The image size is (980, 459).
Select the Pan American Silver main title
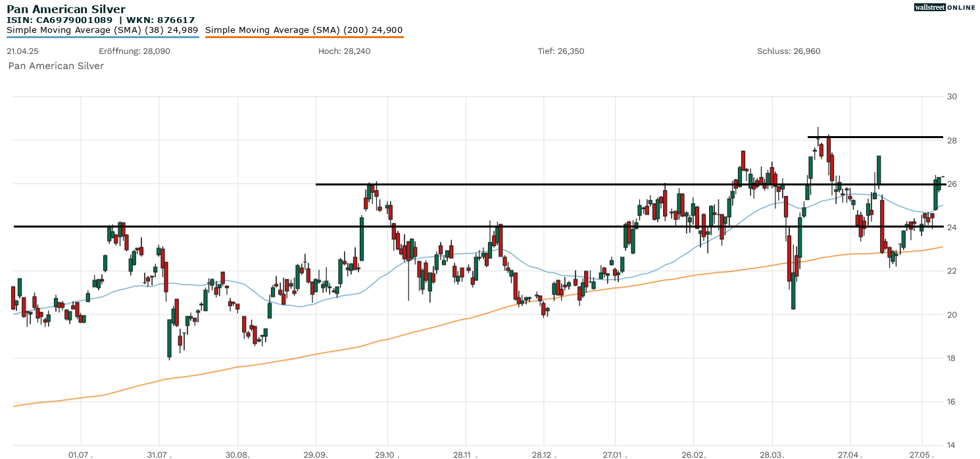[x=66, y=9]
